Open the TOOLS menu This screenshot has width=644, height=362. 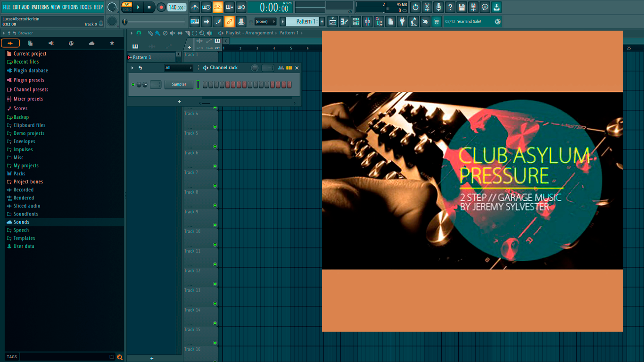86,7
